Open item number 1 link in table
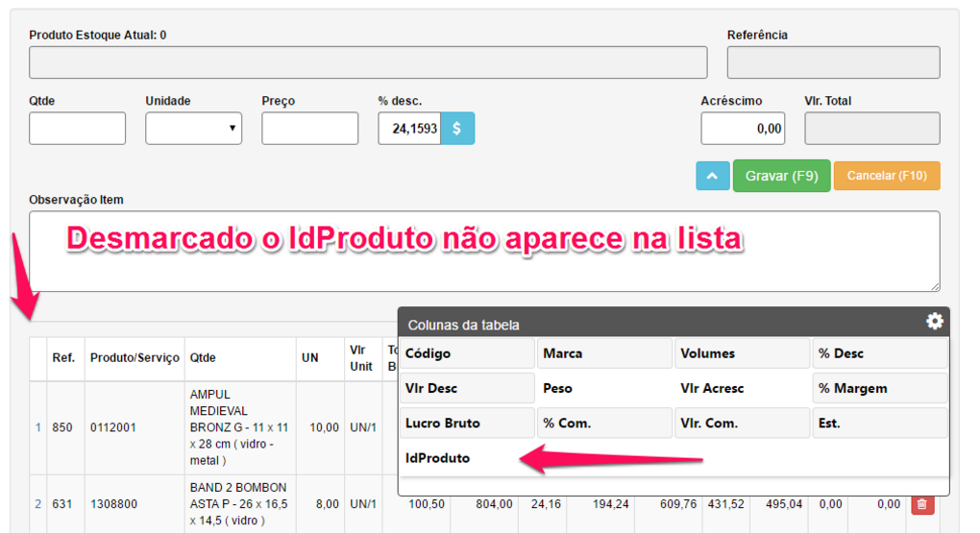 point(38,427)
